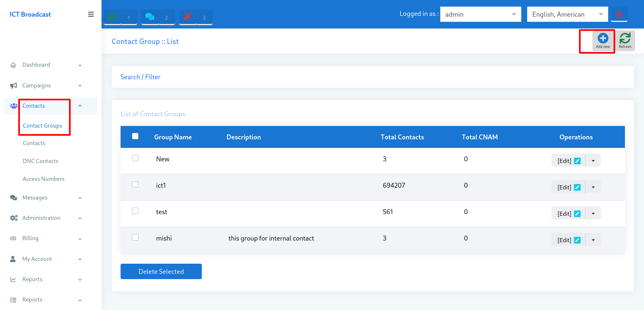
Task: Open the Access Numbers submenu item
Action: tap(43, 179)
